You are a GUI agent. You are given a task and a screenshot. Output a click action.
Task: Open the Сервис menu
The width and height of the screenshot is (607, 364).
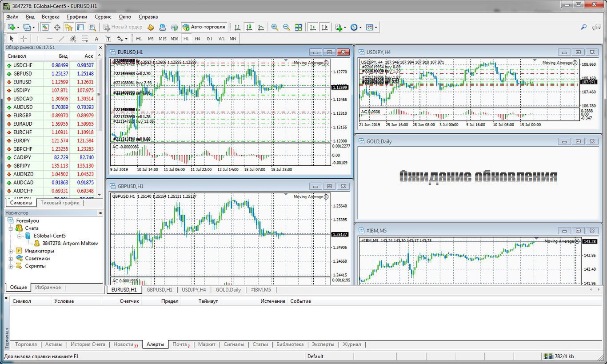(103, 16)
